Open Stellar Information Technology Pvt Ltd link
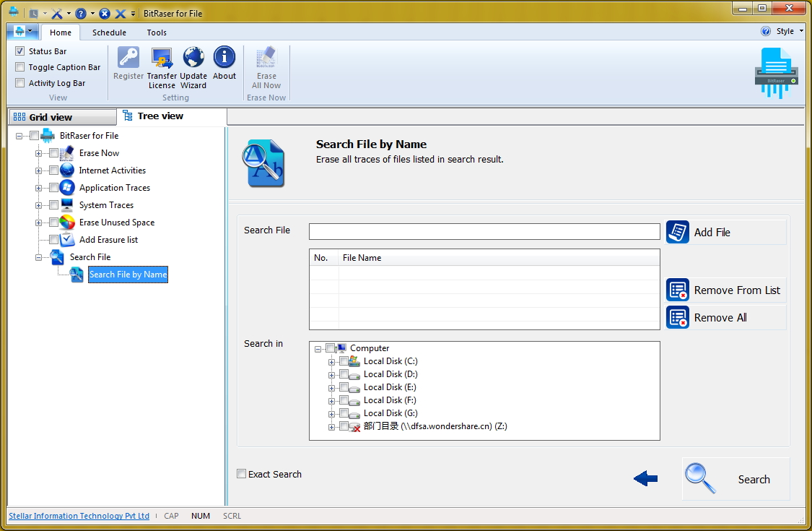 (79, 516)
